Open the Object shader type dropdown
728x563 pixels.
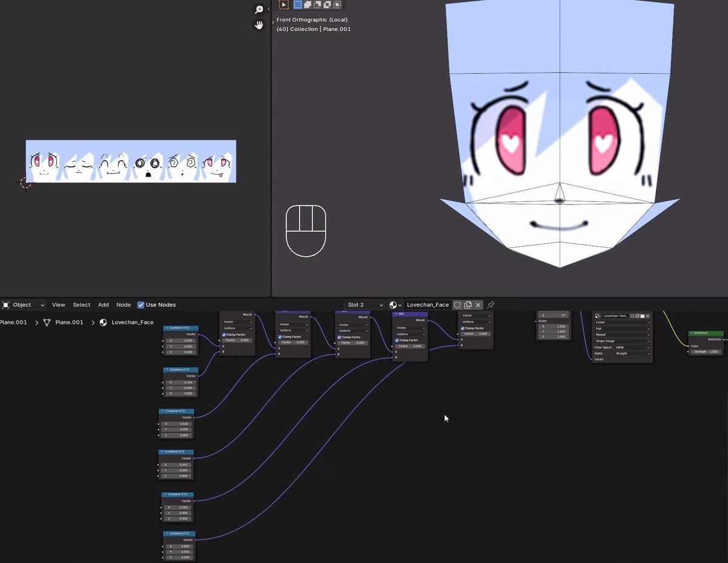click(24, 305)
